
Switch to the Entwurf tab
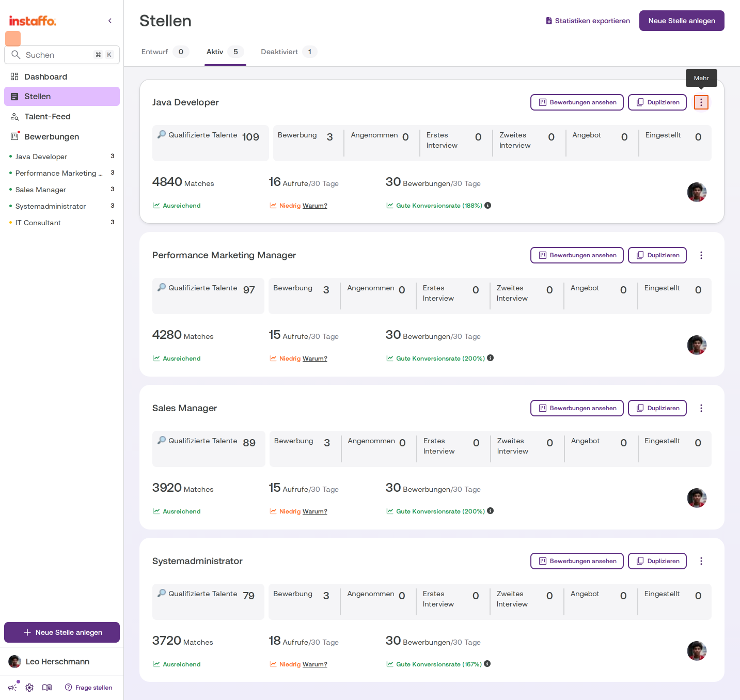click(165, 52)
